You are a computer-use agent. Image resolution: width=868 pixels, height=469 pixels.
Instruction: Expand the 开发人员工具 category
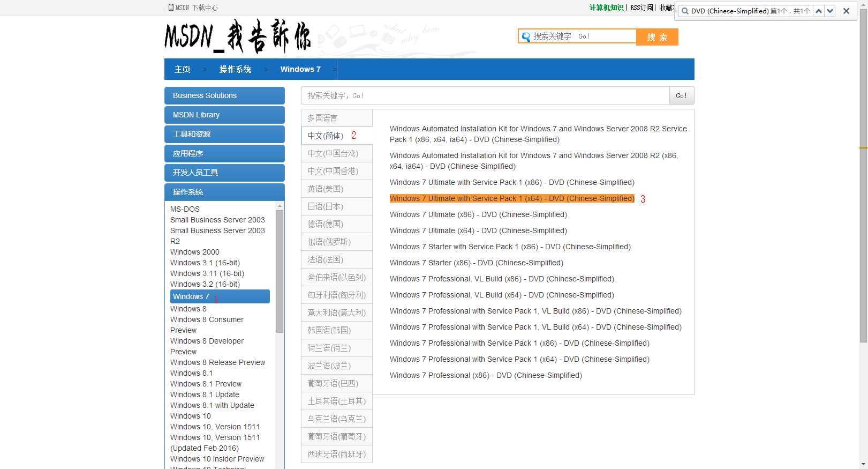click(x=224, y=173)
